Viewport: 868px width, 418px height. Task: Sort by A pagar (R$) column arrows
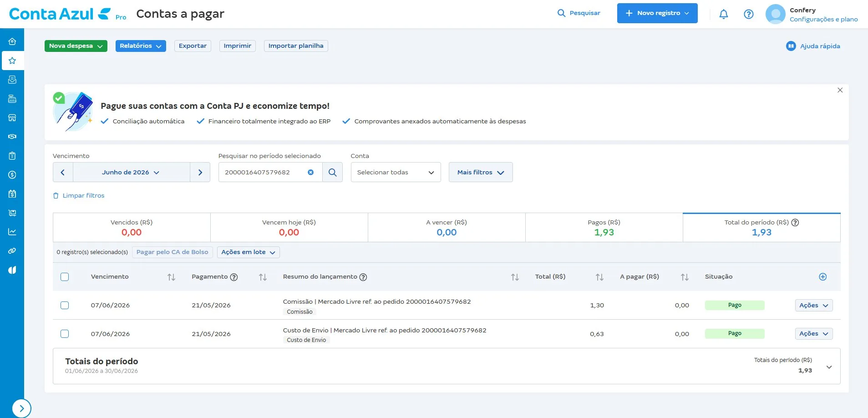pos(685,277)
